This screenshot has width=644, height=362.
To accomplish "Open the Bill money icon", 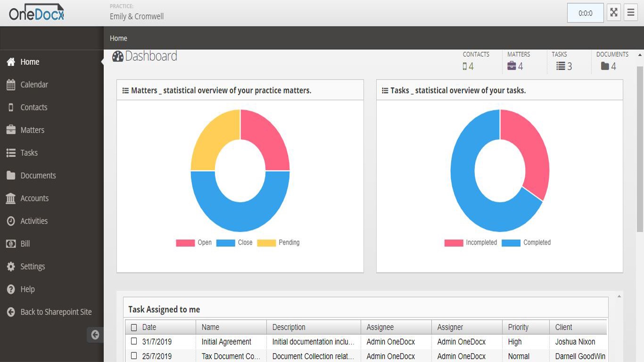I will pos(11,244).
